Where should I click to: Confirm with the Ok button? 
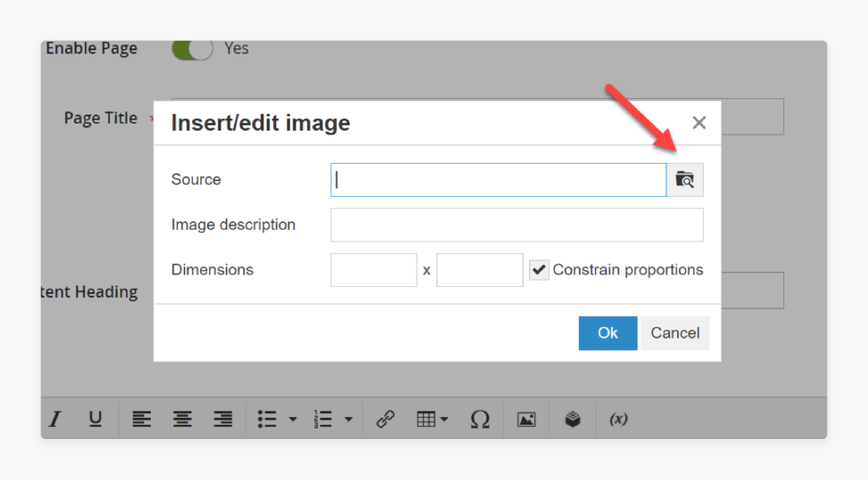608,333
